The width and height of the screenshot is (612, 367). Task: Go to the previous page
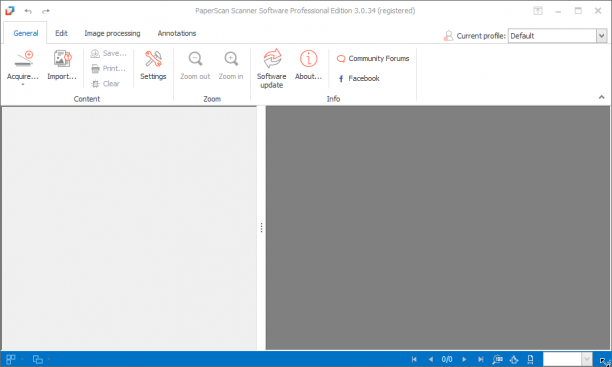[431, 359]
